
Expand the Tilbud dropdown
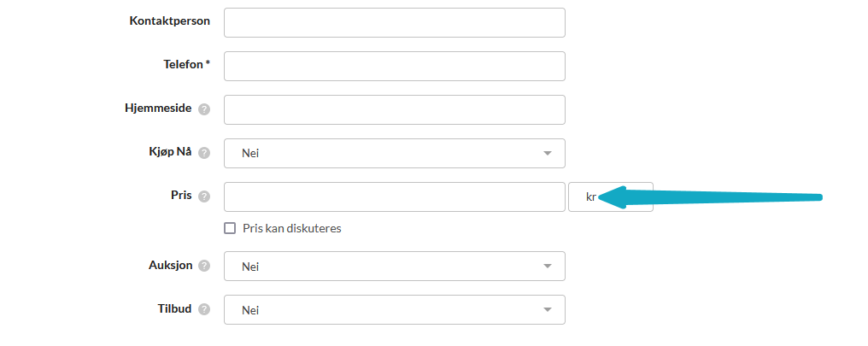point(394,309)
